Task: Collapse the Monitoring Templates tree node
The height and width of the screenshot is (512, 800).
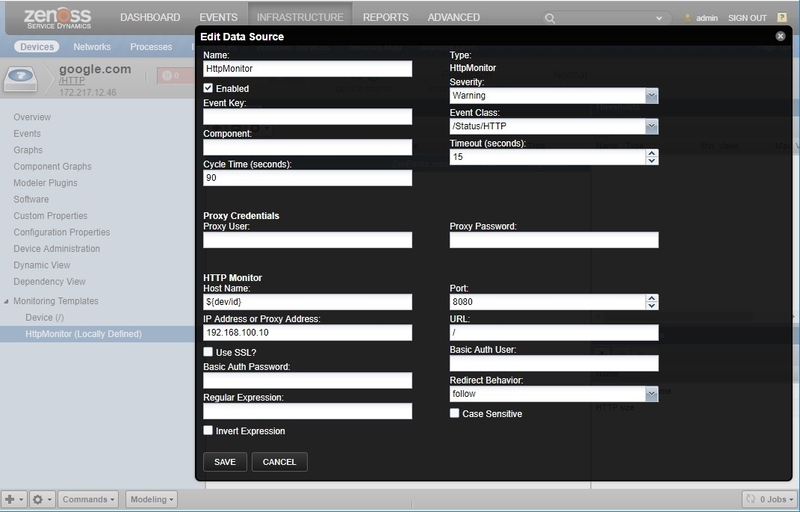Action: (x=6, y=301)
